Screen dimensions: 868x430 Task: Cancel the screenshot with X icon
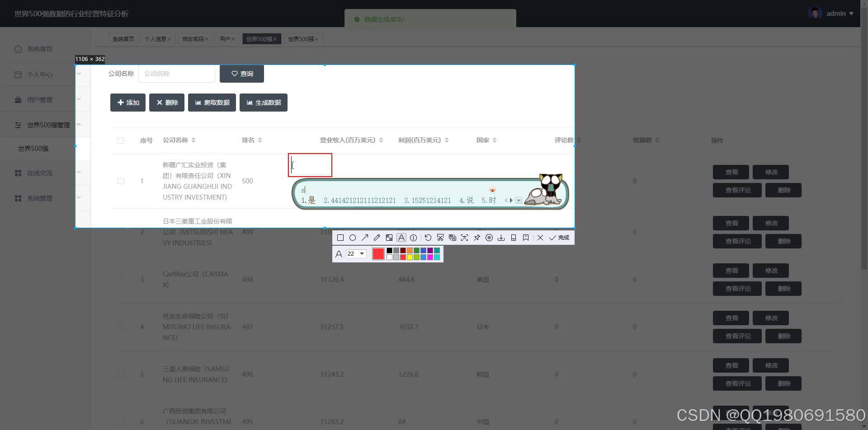click(x=540, y=238)
